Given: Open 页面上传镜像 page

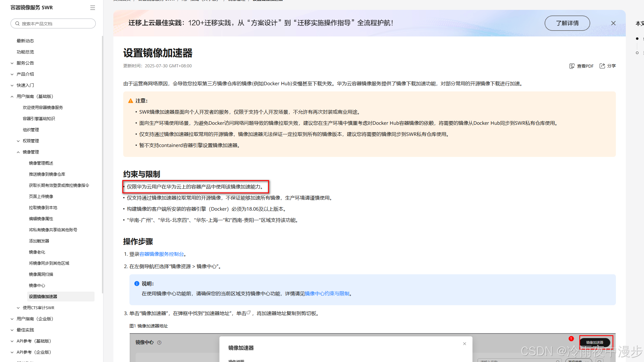Looking at the screenshot, I should coord(41,196).
